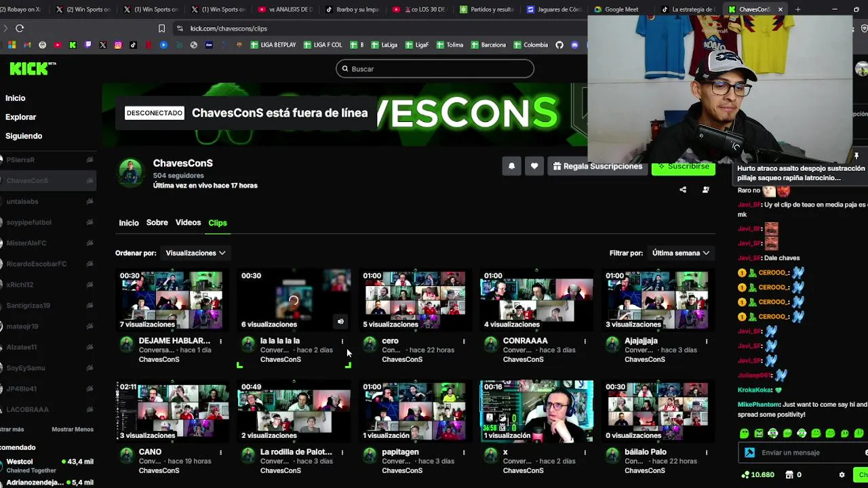Select the Clips tab
This screenshot has height=488, width=868.
[x=218, y=223]
